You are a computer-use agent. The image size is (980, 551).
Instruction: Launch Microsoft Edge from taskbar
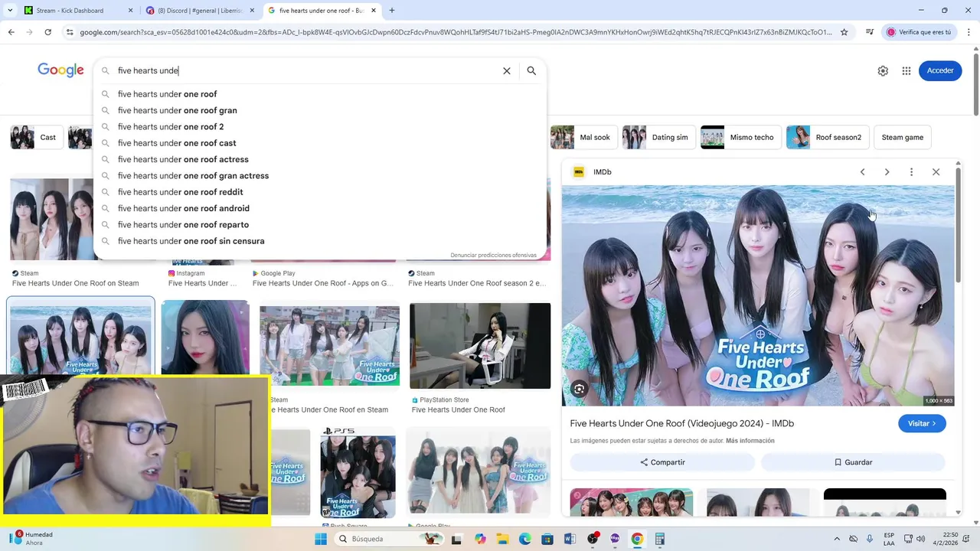click(x=525, y=539)
